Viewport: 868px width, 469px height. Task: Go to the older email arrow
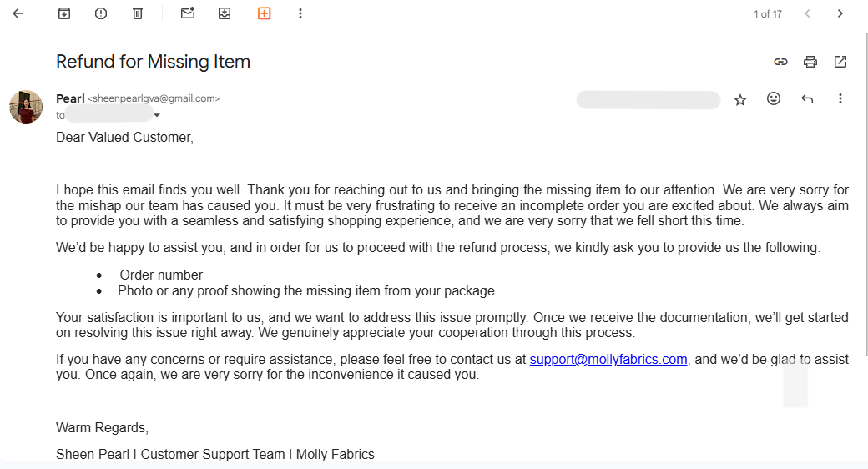click(x=840, y=13)
